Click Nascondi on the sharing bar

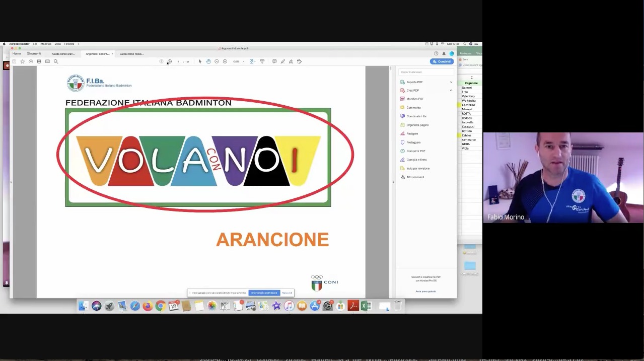click(x=287, y=293)
